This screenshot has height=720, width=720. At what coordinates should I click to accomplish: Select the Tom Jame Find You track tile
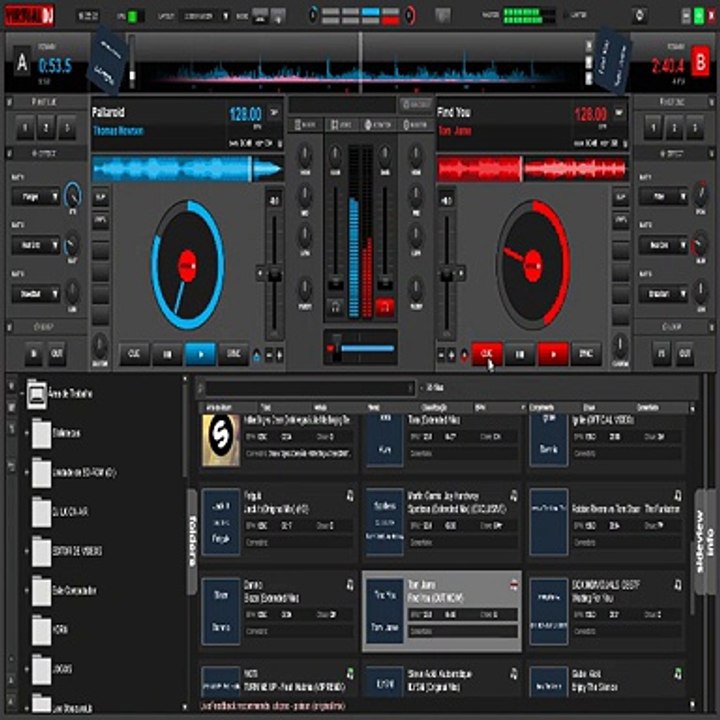[442, 611]
